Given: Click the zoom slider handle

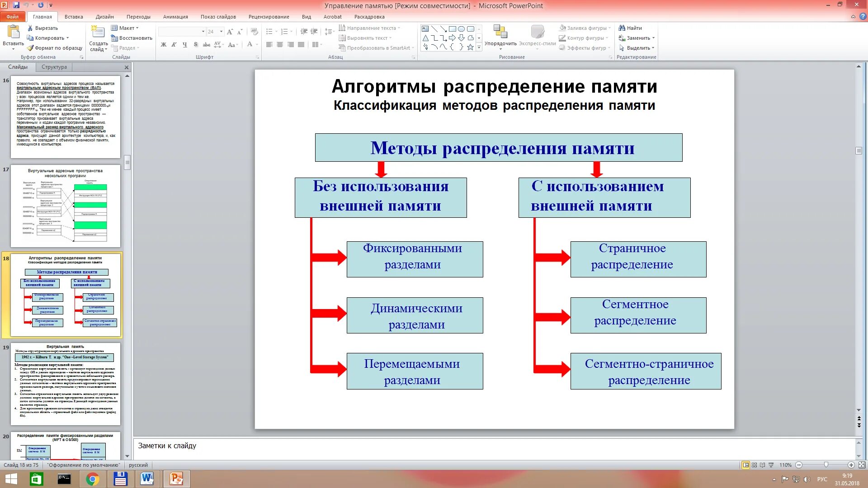Looking at the screenshot, I should click(826, 465).
